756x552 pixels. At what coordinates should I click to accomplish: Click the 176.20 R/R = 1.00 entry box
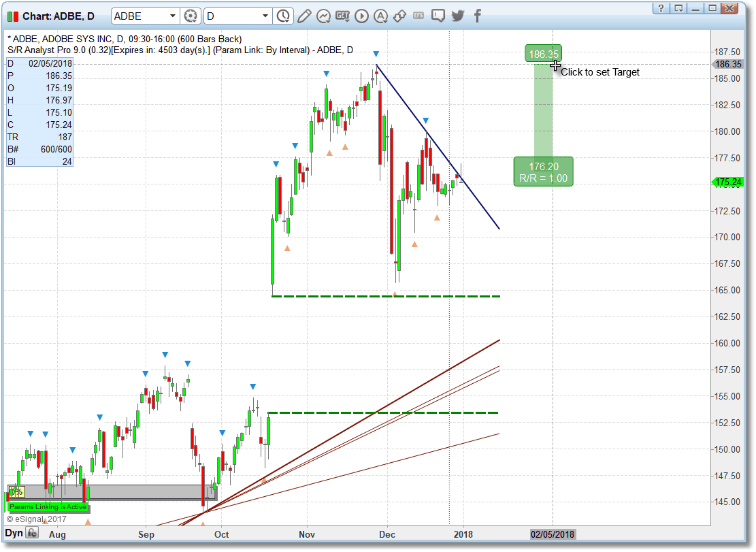[x=544, y=172]
